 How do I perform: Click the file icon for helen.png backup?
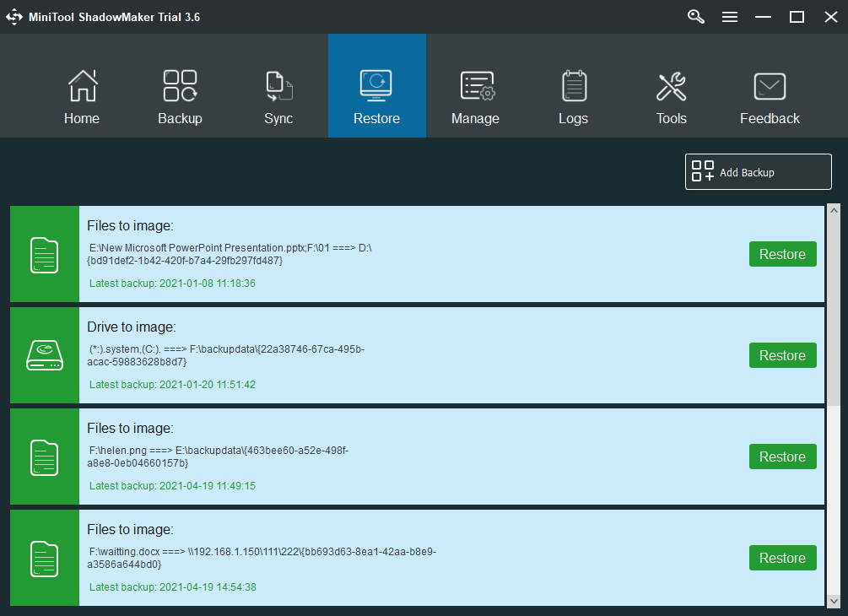(x=45, y=457)
